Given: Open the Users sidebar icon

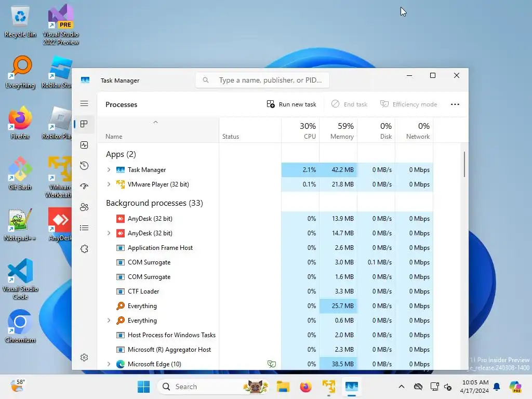Looking at the screenshot, I should [x=84, y=207].
